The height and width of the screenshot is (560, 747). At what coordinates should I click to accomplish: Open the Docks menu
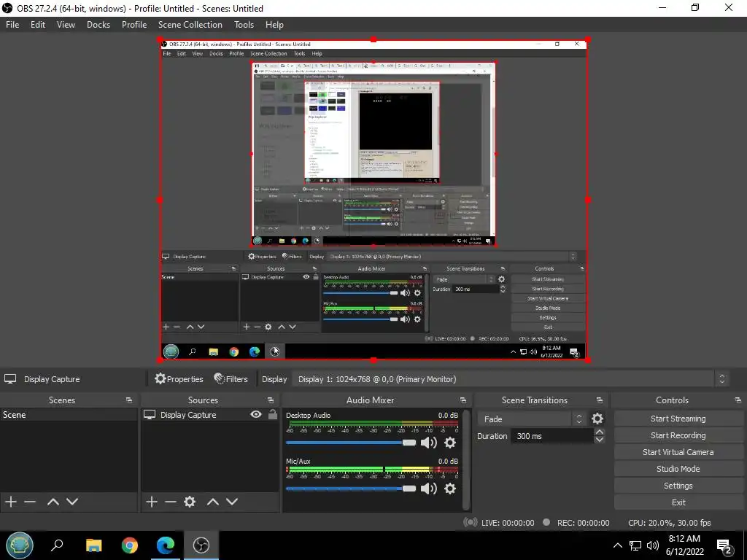pos(98,24)
